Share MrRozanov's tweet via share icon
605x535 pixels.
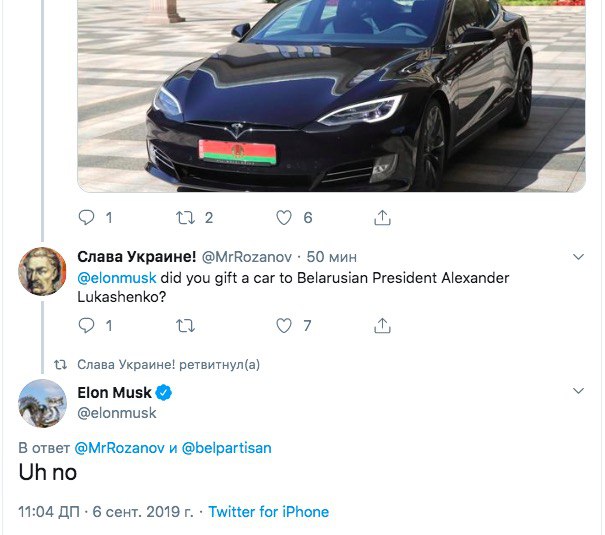[382, 325]
